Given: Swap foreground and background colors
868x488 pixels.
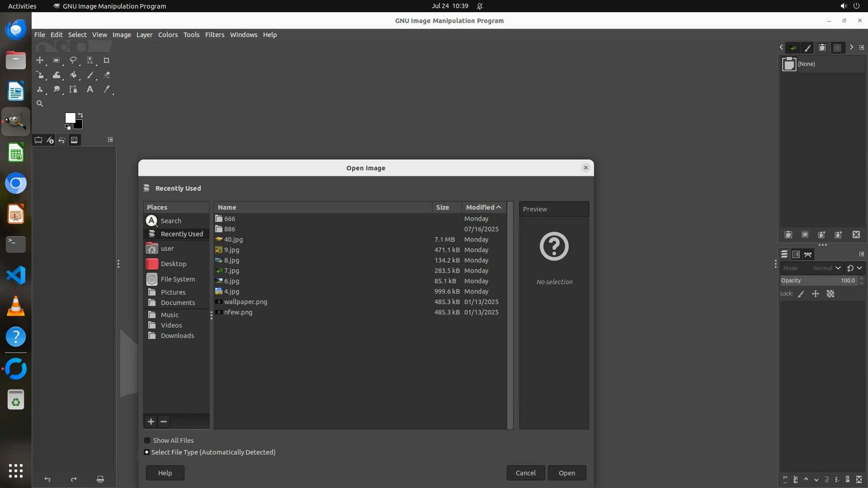Looking at the screenshot, I should [x=80, y=115].
